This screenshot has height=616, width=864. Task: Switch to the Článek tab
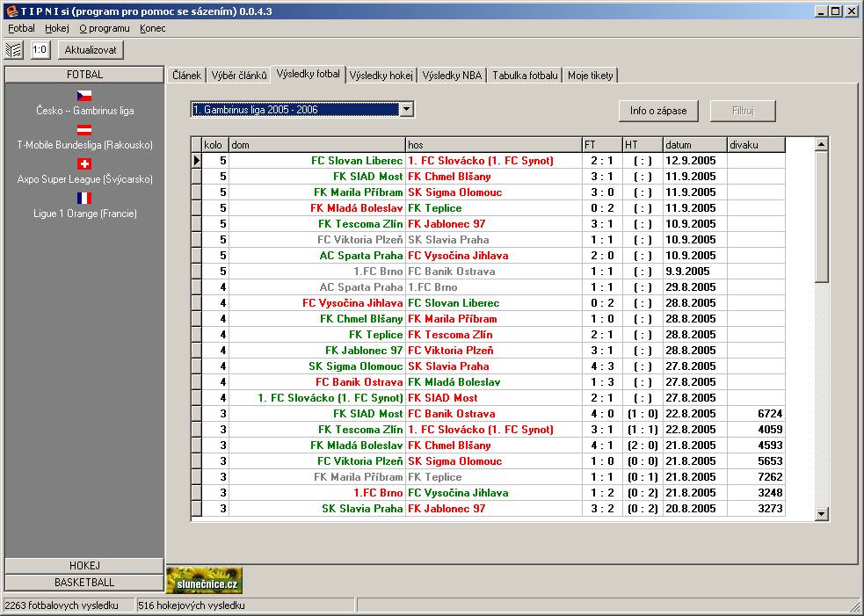tap(187, 76)
